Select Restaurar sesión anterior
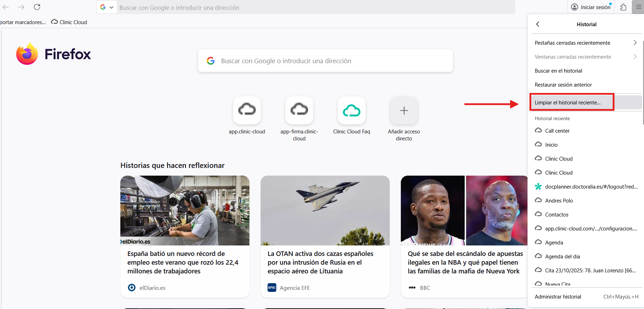644x309 pixels. click(563, 85)
